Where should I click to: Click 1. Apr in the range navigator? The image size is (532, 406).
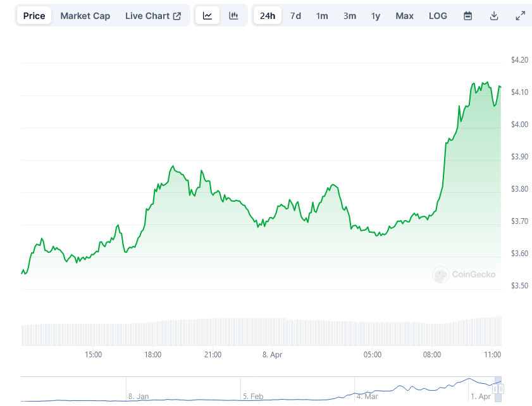481,396
